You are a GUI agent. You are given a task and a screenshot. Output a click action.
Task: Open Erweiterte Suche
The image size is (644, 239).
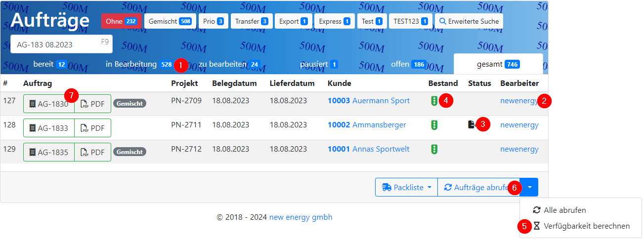[x=469, y=21]
